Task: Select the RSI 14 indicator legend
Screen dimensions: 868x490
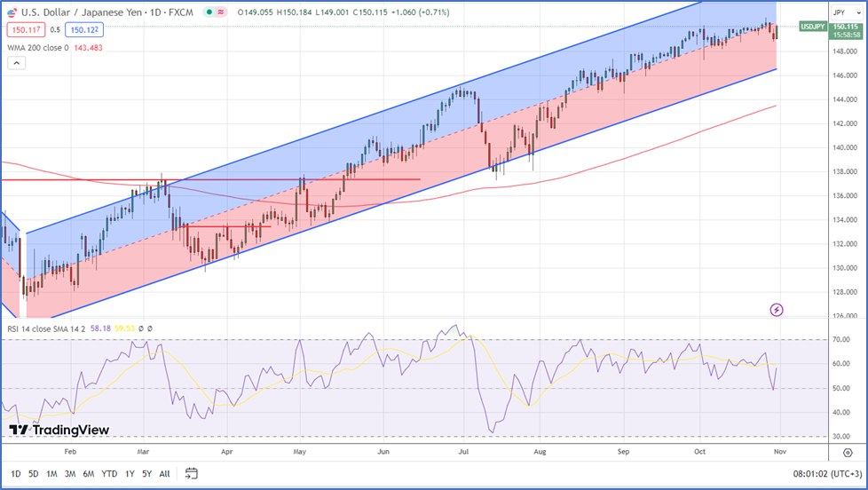Action: pos(46,328)
